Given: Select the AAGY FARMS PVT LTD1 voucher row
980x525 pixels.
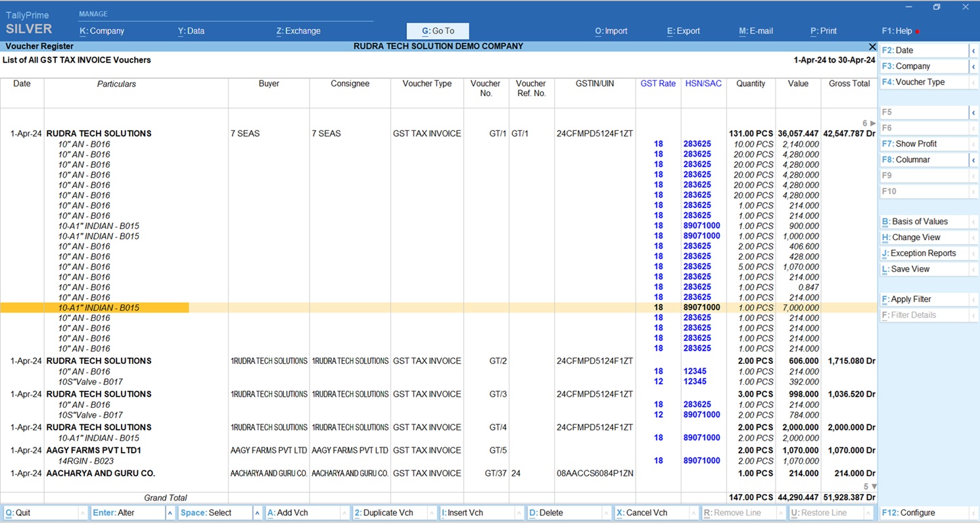Looking at the screenshot, I should pyautogui.click(x=94, y=451).
